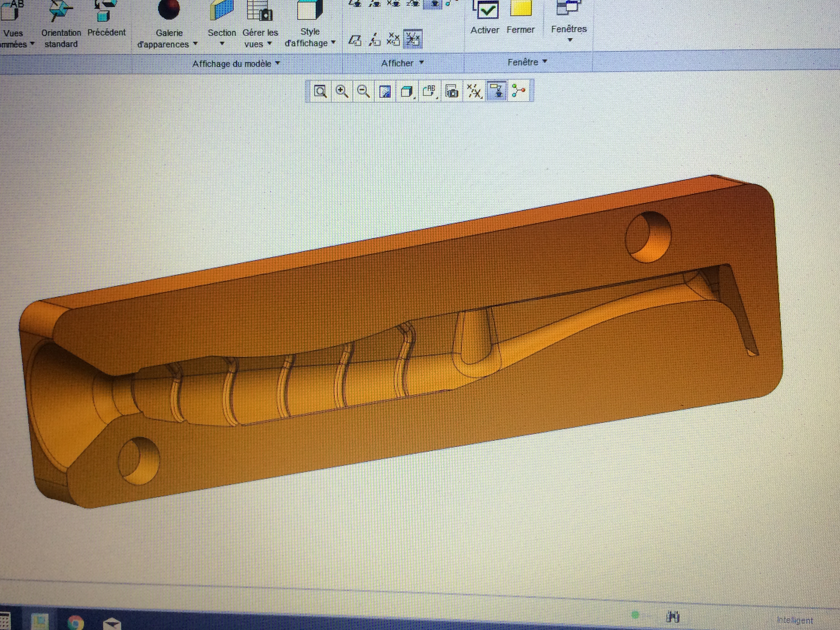The height and width of the screenshot is (630, 840).
Task: Open the view manager camera icon
Action: point(451,92)
